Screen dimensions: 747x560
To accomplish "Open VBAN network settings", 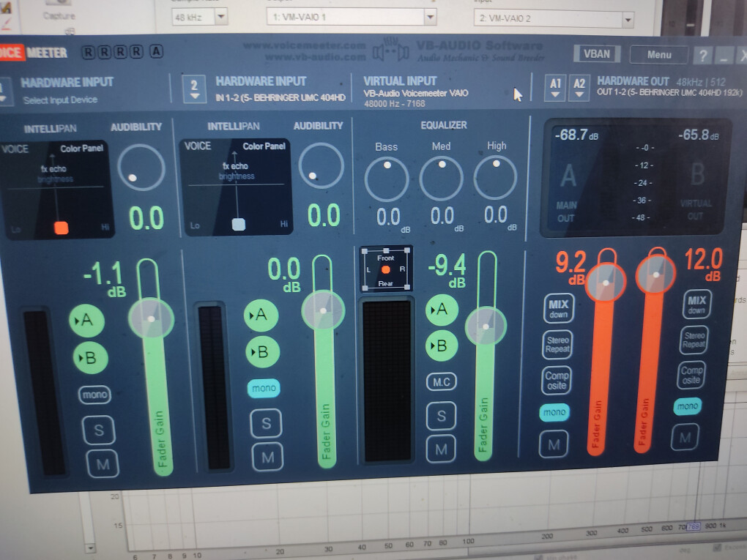I will pos(596,54).
